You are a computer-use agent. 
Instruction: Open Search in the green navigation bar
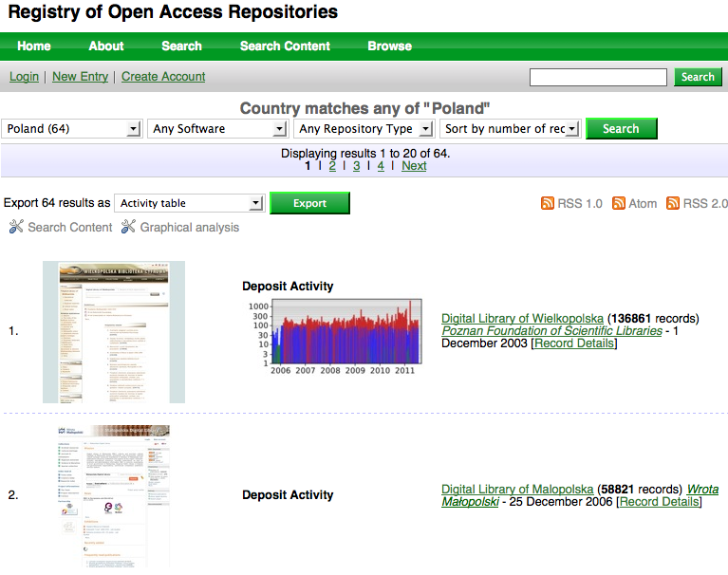pyautogui.click(x=181, y=46)
